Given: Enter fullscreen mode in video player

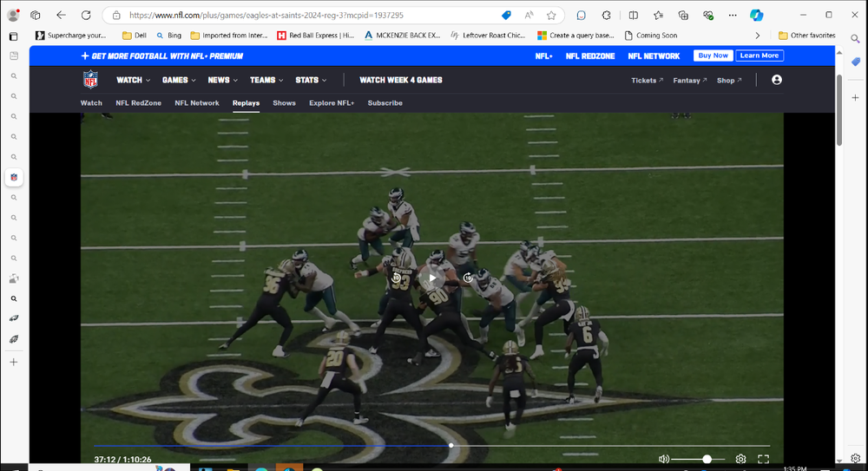Looking at the screenshot, I should click(x=764, y=459).
